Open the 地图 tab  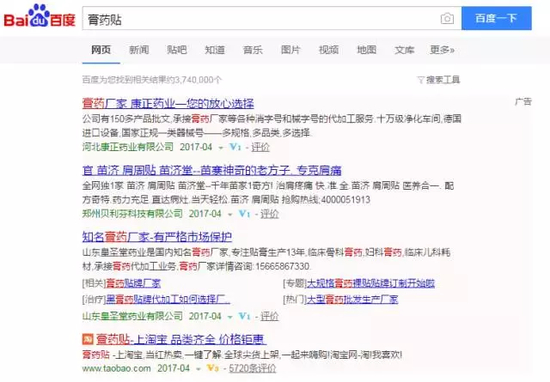(x=366, y=50)
